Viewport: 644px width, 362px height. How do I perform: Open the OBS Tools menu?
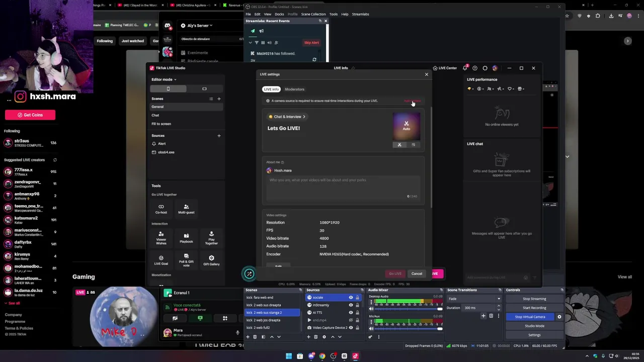[x=334, y=14]
